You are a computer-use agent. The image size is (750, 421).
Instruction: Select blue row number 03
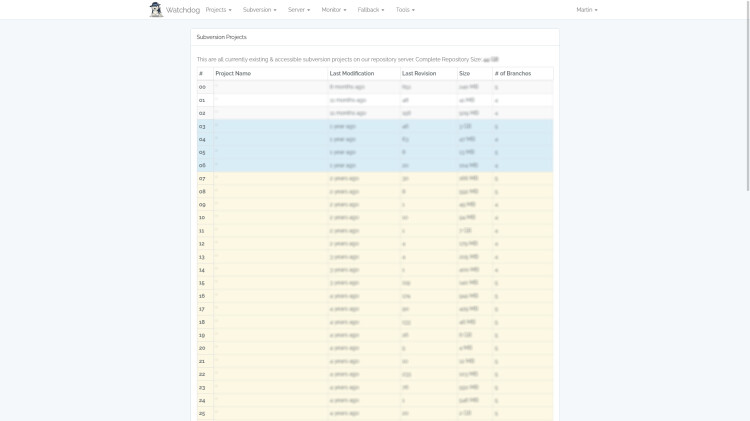(x=375, y=126)
